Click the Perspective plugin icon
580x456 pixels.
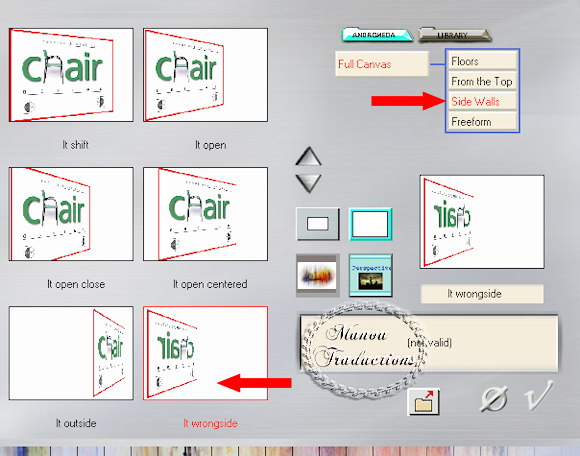point(370,275)
